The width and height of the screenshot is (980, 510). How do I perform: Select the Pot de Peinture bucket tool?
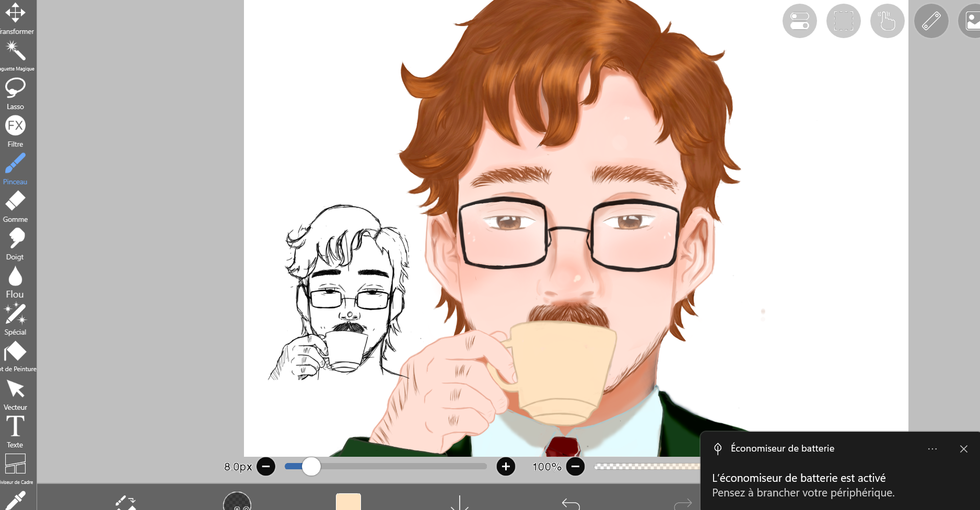coord(16,357)
